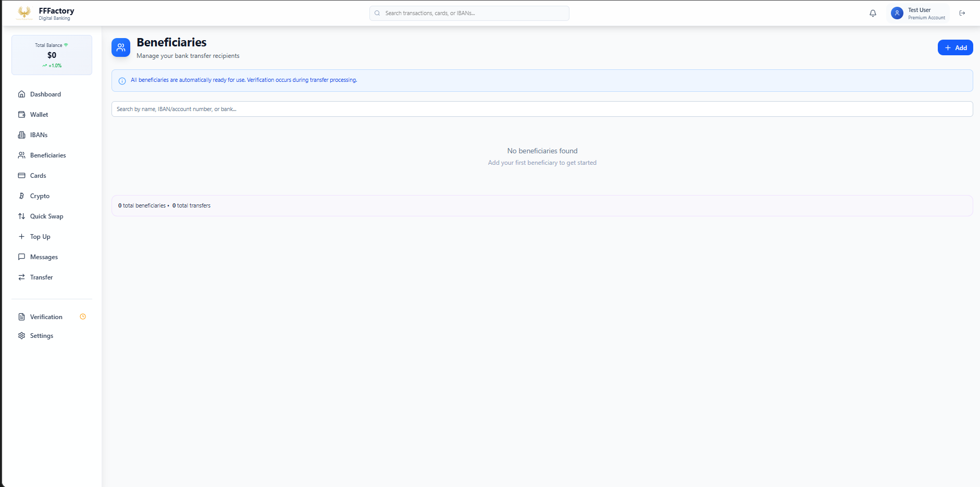
Task: Go to the Transfer page
Action: point(41,277)
